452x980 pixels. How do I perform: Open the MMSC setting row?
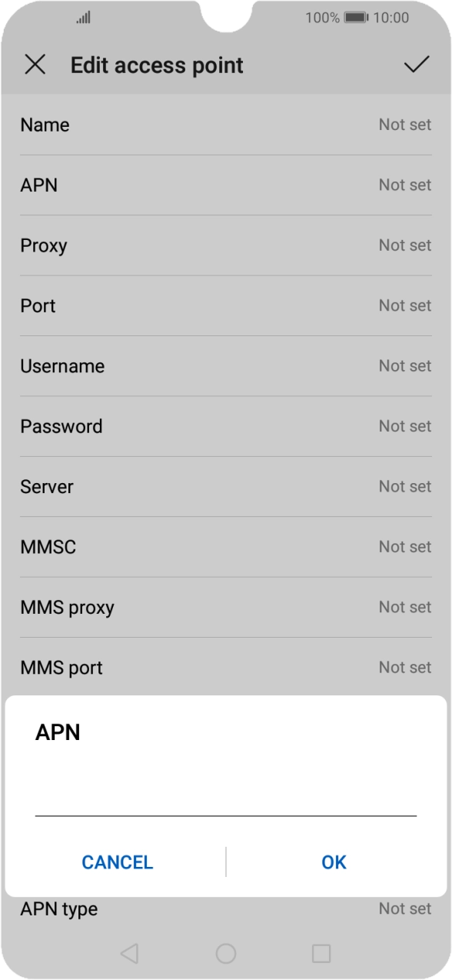(226, 547)
